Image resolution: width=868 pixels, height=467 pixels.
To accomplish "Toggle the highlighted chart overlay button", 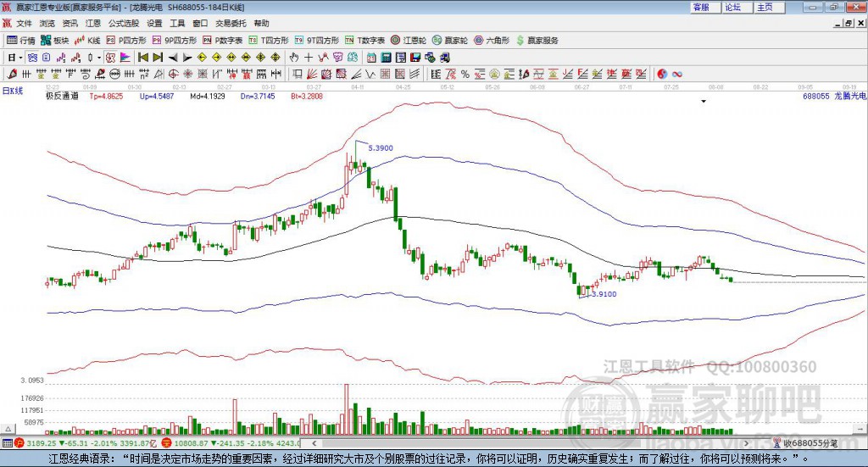I will tap(32, 57).
